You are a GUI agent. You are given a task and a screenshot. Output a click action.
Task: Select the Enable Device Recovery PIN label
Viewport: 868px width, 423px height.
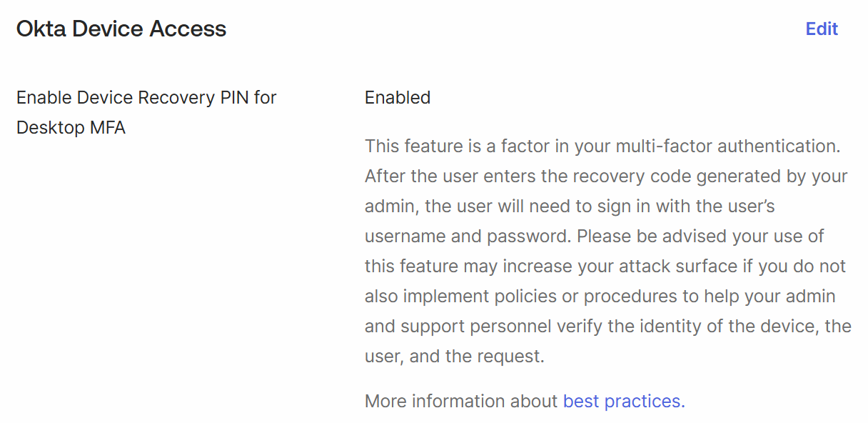click(x=146, y=98)
